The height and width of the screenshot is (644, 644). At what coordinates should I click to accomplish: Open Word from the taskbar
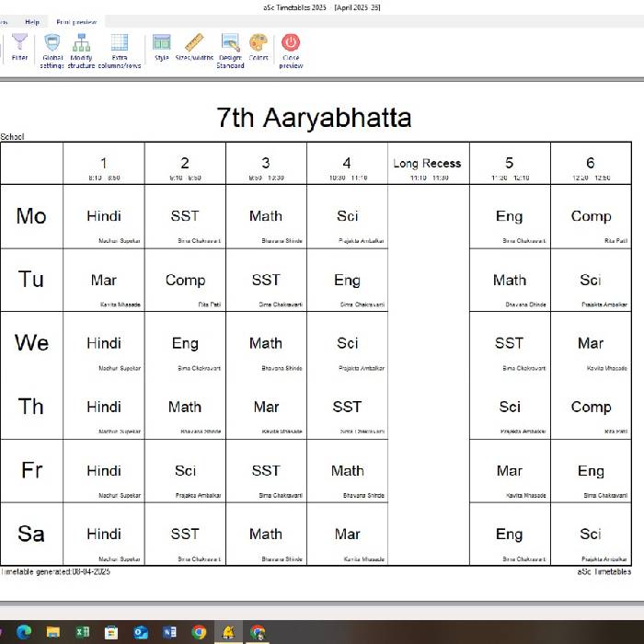click(169, 632)
